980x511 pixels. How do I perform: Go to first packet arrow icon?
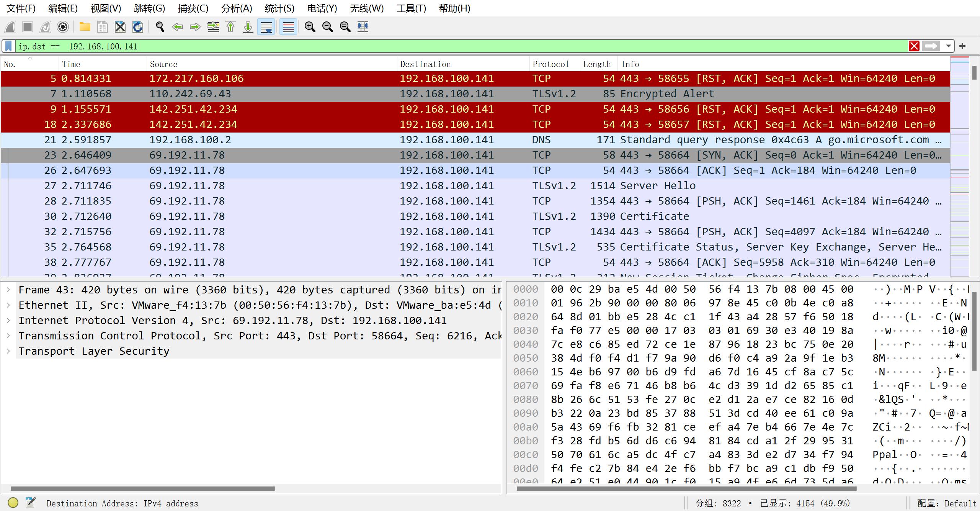click(x=230, y=27)
